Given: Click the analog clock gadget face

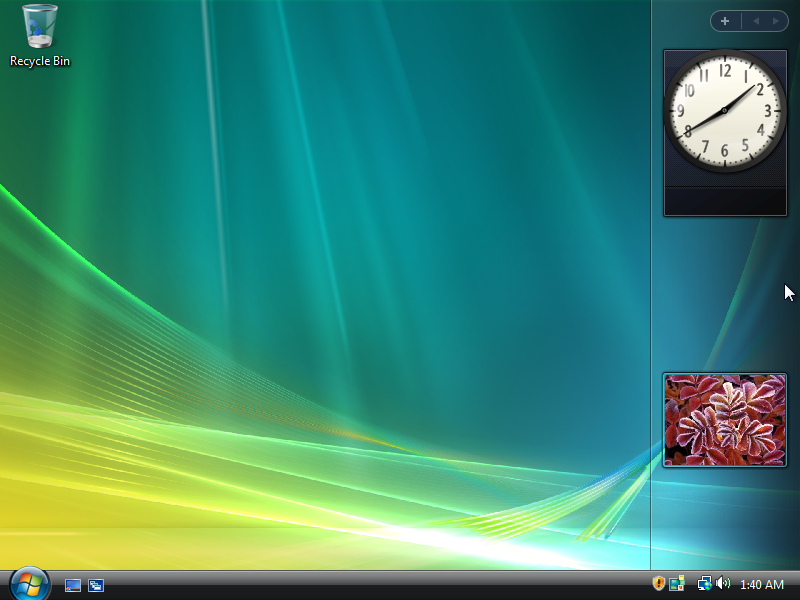Looking at the screenshot, I should pyautogui.click(x=725, y=110).
